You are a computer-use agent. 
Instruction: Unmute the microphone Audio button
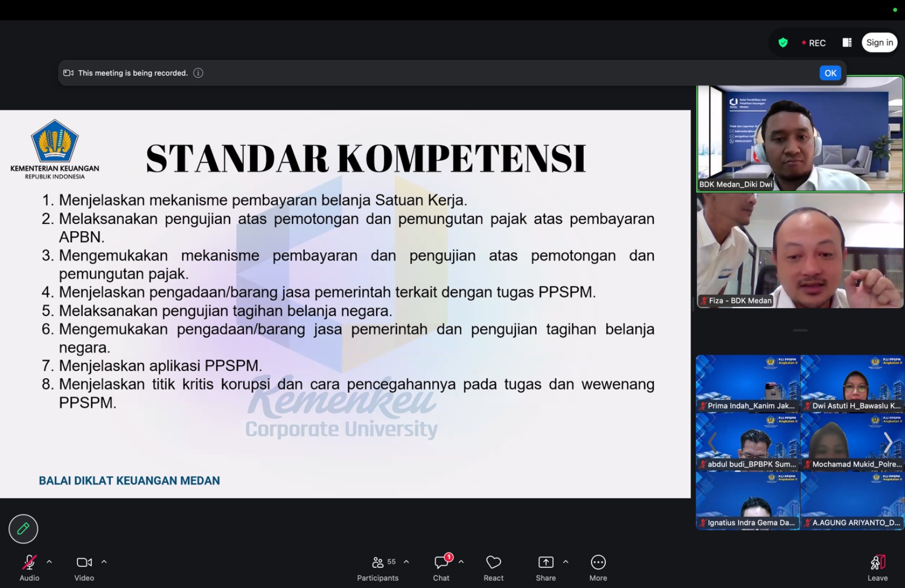pos(29,567)
